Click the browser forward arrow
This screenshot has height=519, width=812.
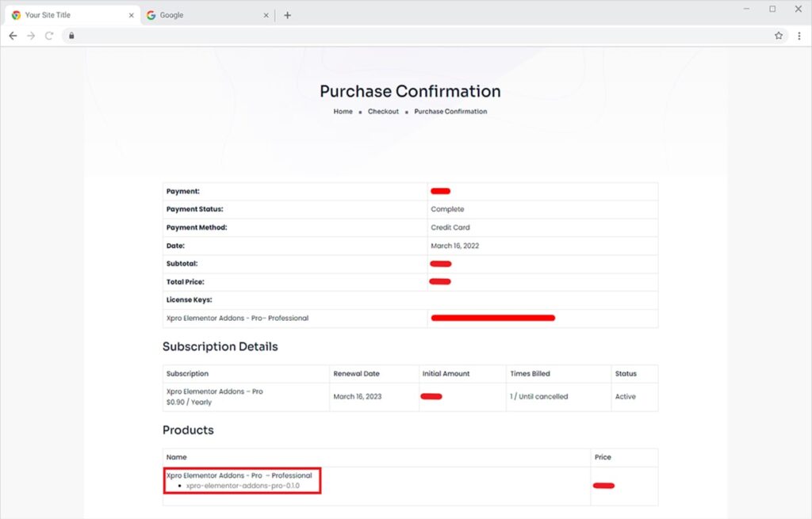pos(31,36)
